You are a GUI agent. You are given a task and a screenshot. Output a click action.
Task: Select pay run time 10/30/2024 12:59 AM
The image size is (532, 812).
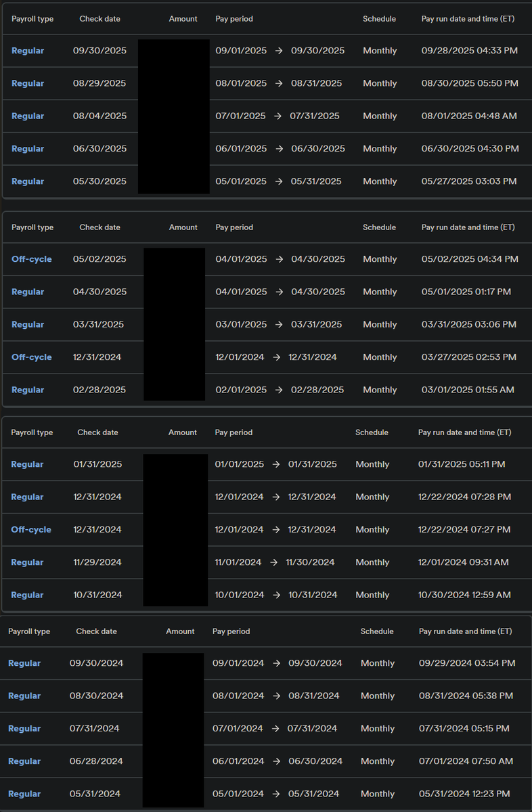click(464, 595)
